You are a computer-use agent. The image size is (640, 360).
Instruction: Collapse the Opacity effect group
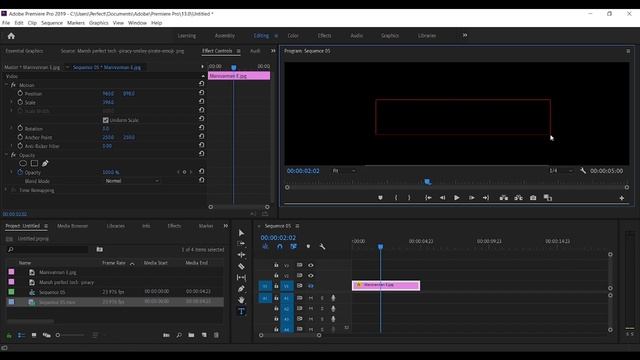7,155
